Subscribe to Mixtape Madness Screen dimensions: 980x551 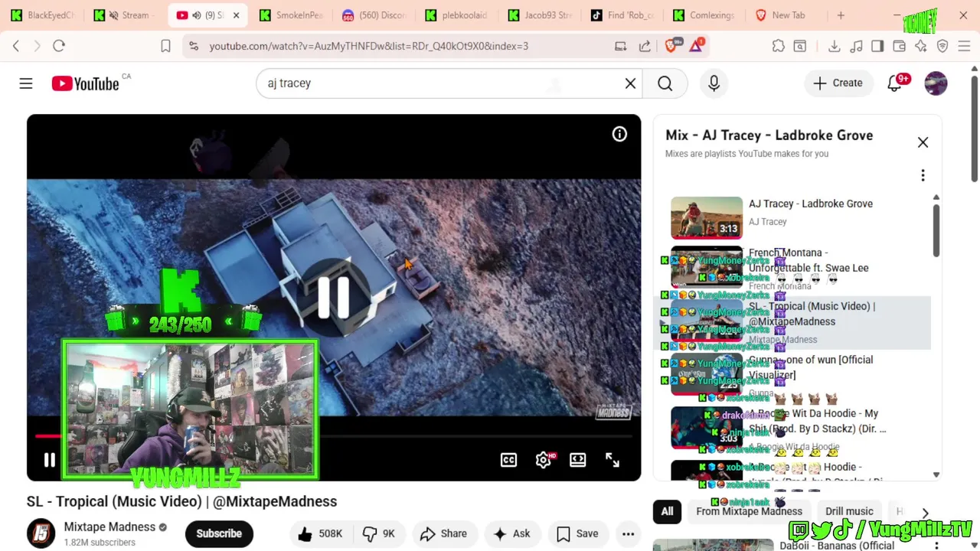click(219, 534)
